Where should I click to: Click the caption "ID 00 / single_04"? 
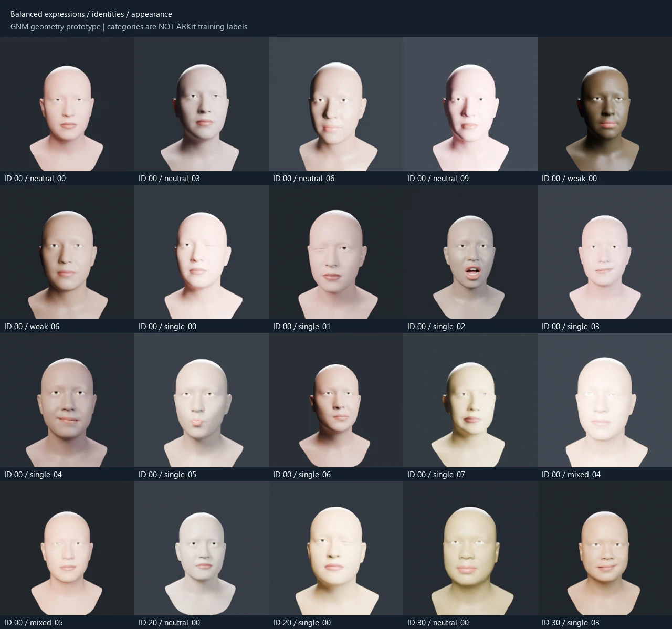click(x=33, y=475)
